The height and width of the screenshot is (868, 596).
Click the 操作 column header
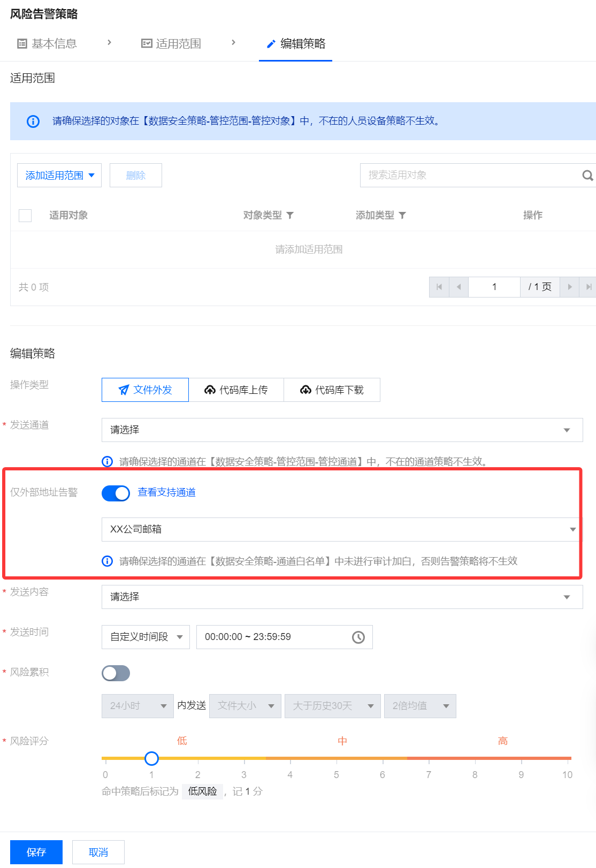(x=533, y=215)
